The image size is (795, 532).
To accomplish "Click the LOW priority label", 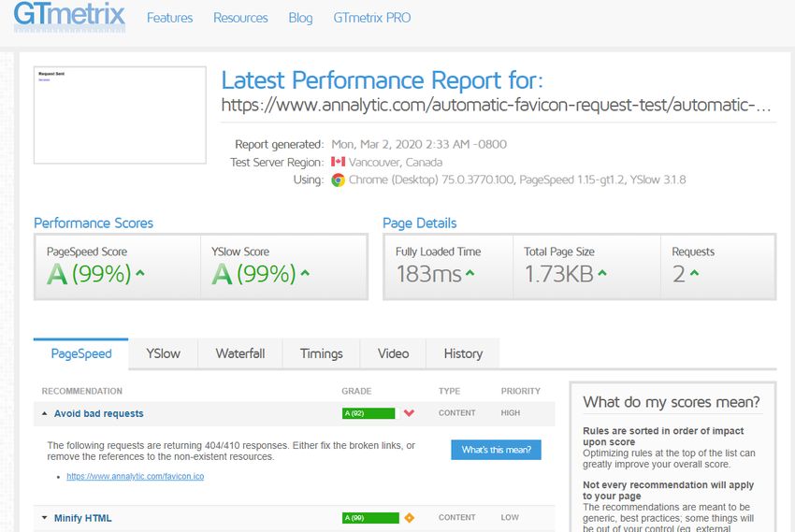I will point(510,517).
